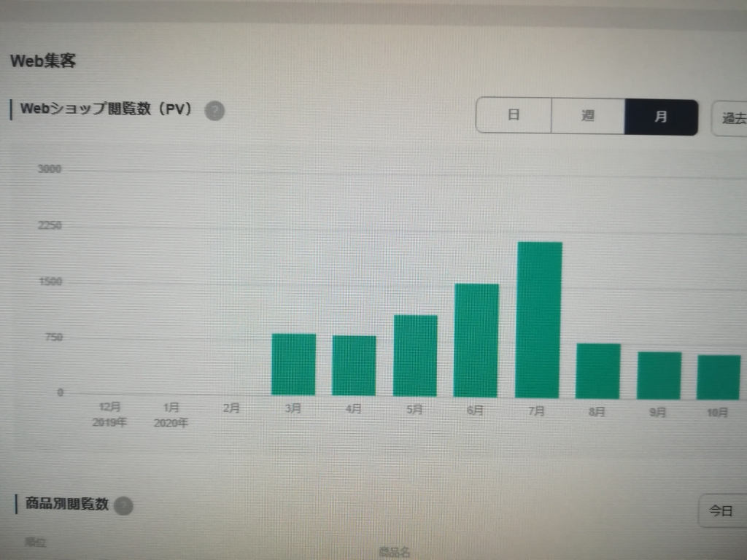
Task: Open help icon beside Webショップ閲覧数（PV）
Action: [x=214, y=111]
